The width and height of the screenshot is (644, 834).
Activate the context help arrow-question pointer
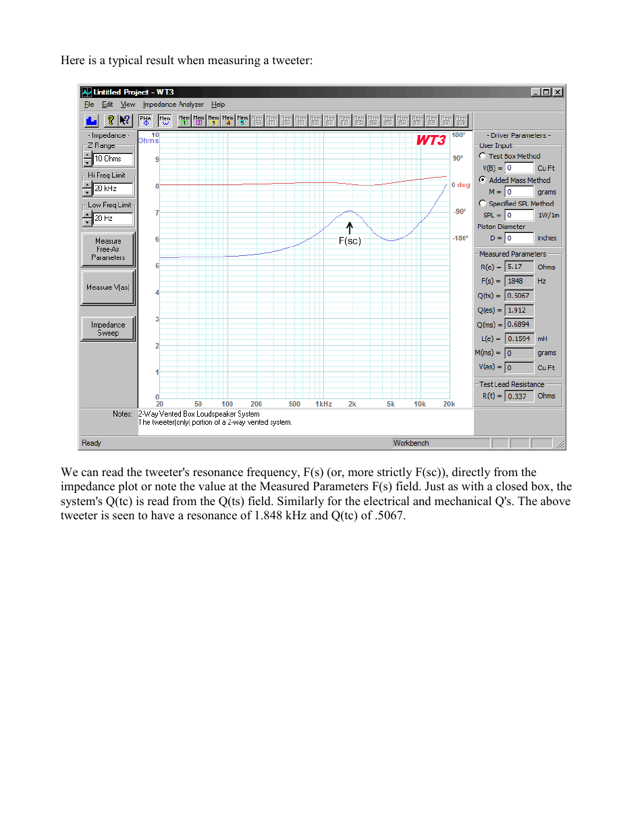tap(124, 120)
